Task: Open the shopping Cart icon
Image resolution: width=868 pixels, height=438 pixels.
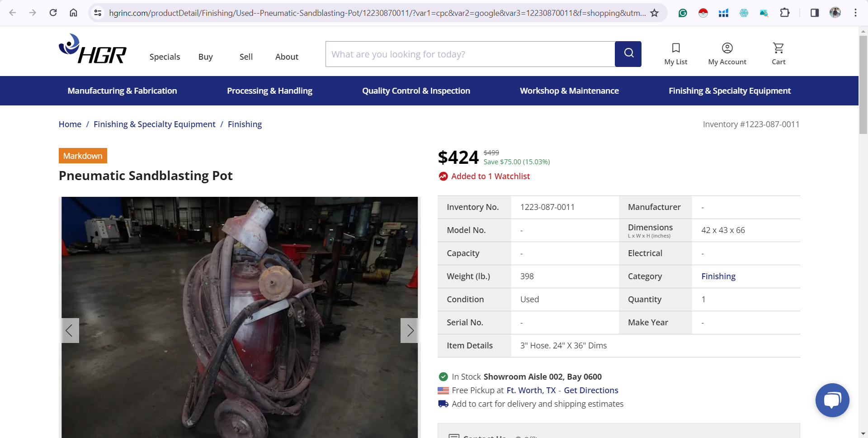Action: tap(778, 48)
